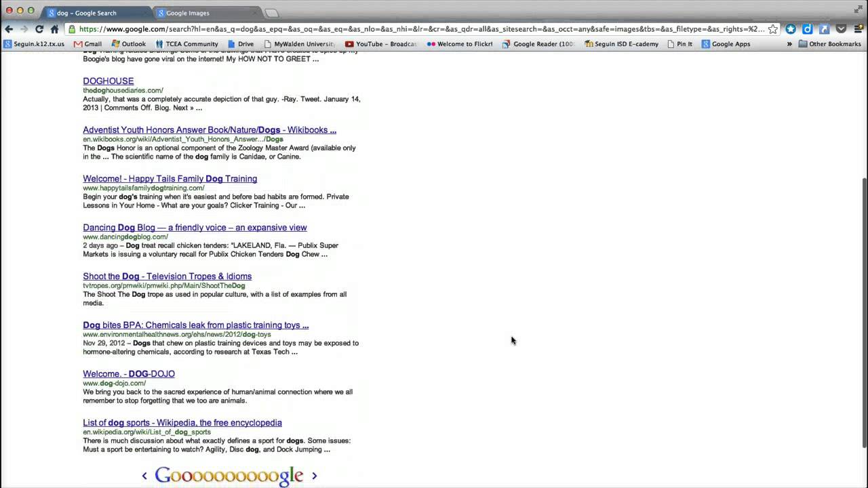Open the Seguin.k12.tx.us bookmark
This screenshot has height=488, width=868.
click(x=34, y=44)
